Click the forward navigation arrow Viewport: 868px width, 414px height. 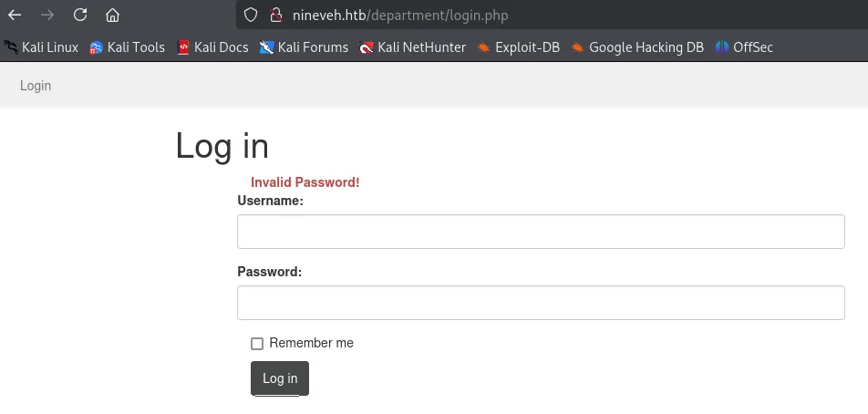pos(47,15)
